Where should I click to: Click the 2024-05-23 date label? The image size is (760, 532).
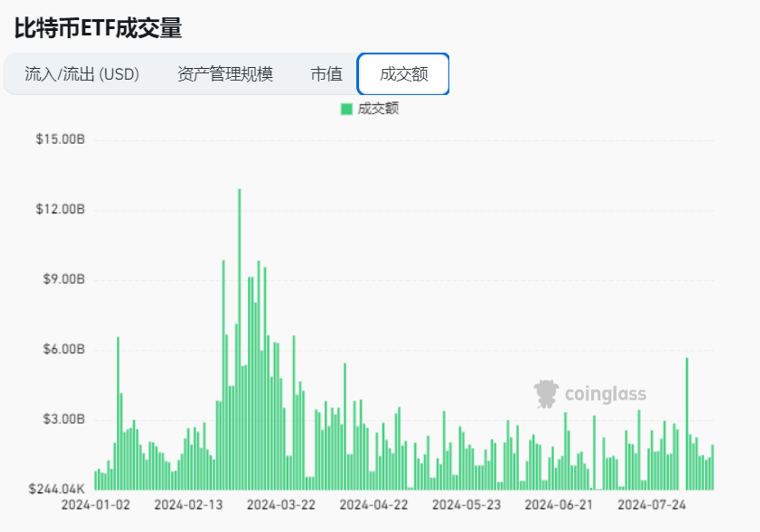pos(466,505)
